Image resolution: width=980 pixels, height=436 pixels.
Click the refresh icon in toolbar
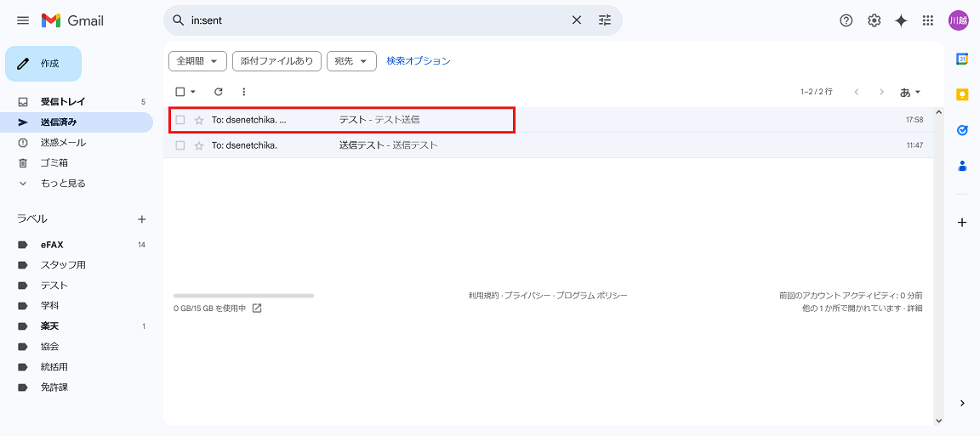click(x=219, y=92)
